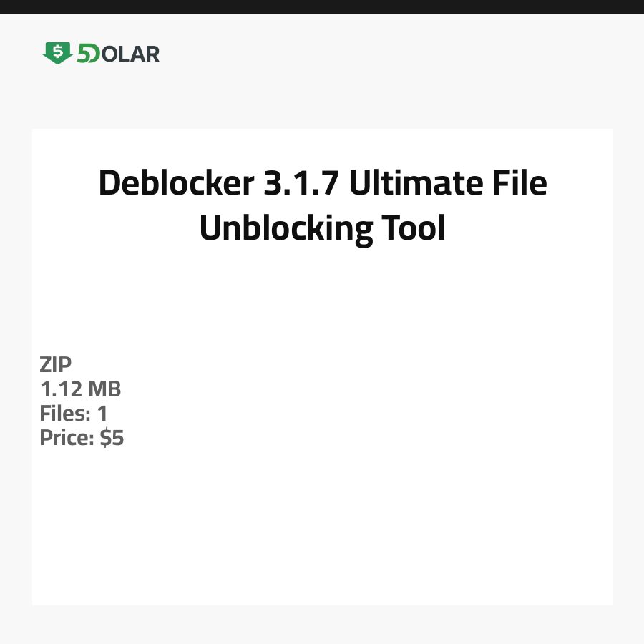Image resolution: width=644 pixels, height=644 pixels.
Task: Click the dark "OLAR" letters in the logo
Action: pyautogui.click(x=130, y=54)
